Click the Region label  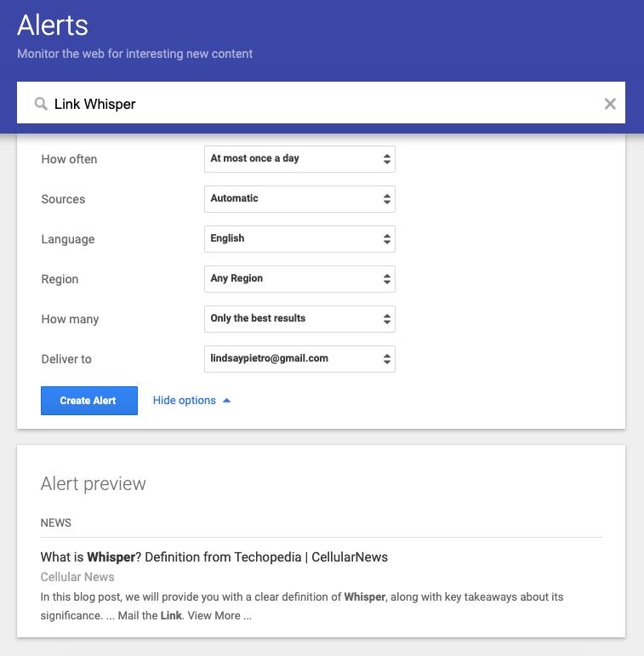pyautogui.click(x=60, y=279)
